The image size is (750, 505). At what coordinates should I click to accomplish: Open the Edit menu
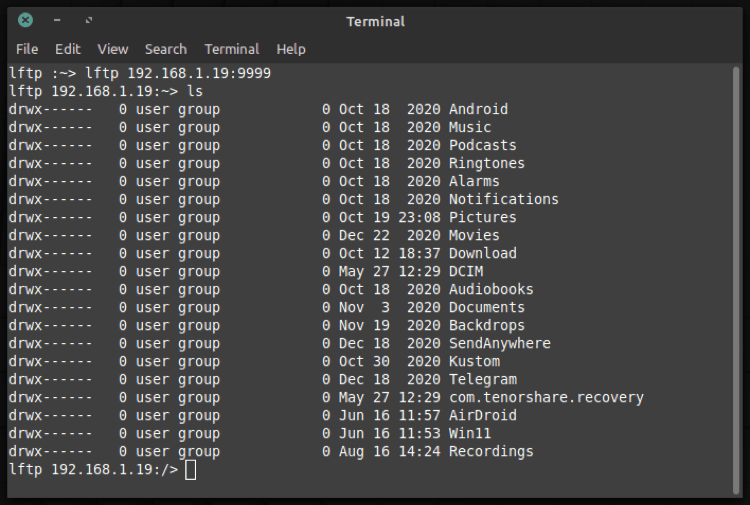click(x=68, y=49)
